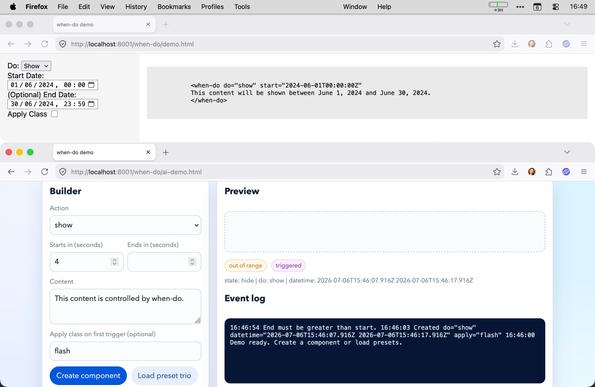Open the Do: Show dropdown
The width and height of the screenshot is (595, 387).
(36, 66)
